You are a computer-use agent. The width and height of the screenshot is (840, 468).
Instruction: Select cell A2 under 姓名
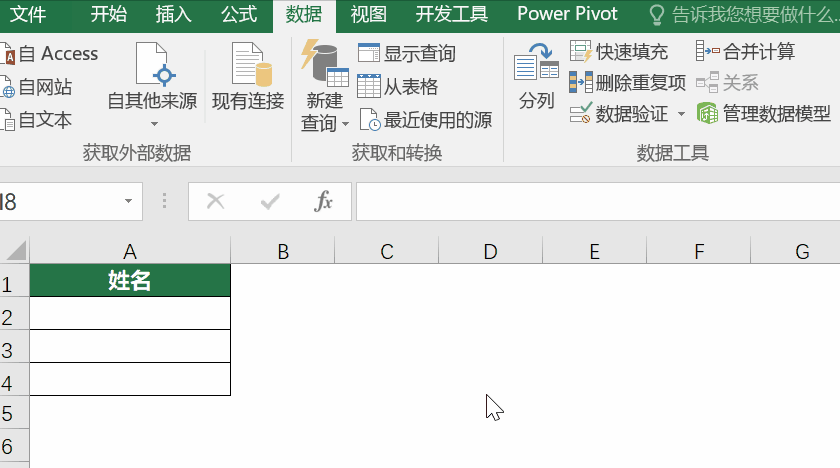click(x=130, y=313)
